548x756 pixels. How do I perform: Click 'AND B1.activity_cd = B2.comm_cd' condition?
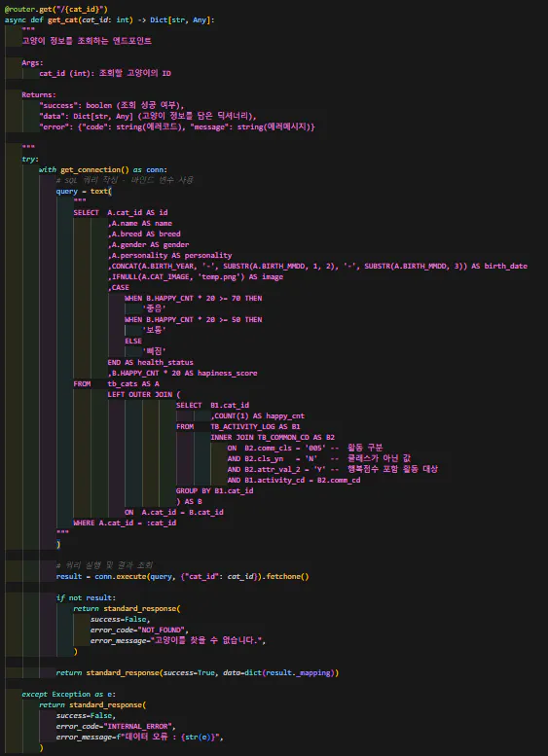click(x=294, y=481)
